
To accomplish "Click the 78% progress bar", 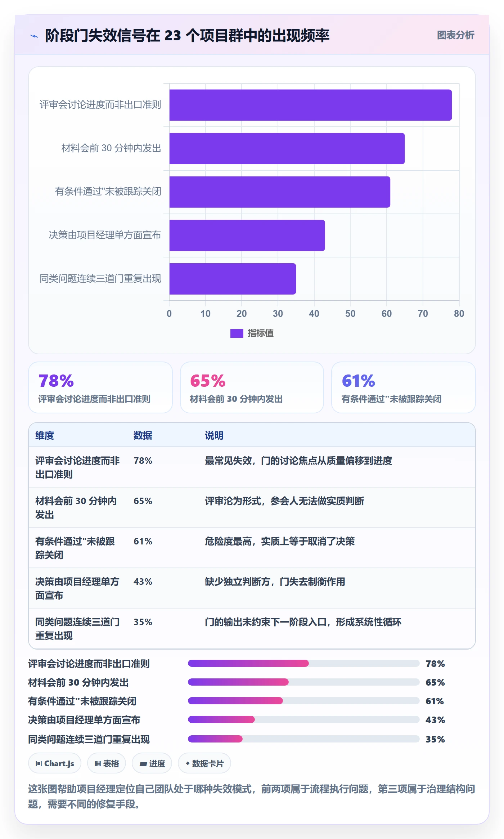I will [303, 663].
